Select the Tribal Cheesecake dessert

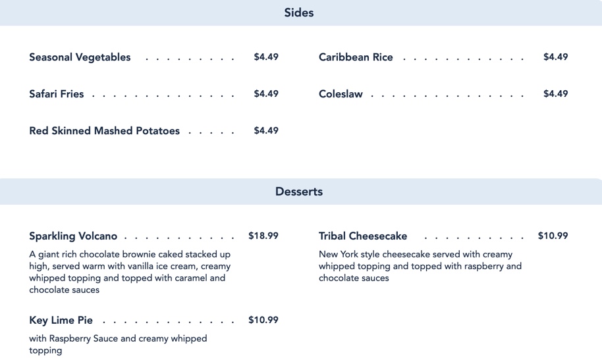point(363,236)
